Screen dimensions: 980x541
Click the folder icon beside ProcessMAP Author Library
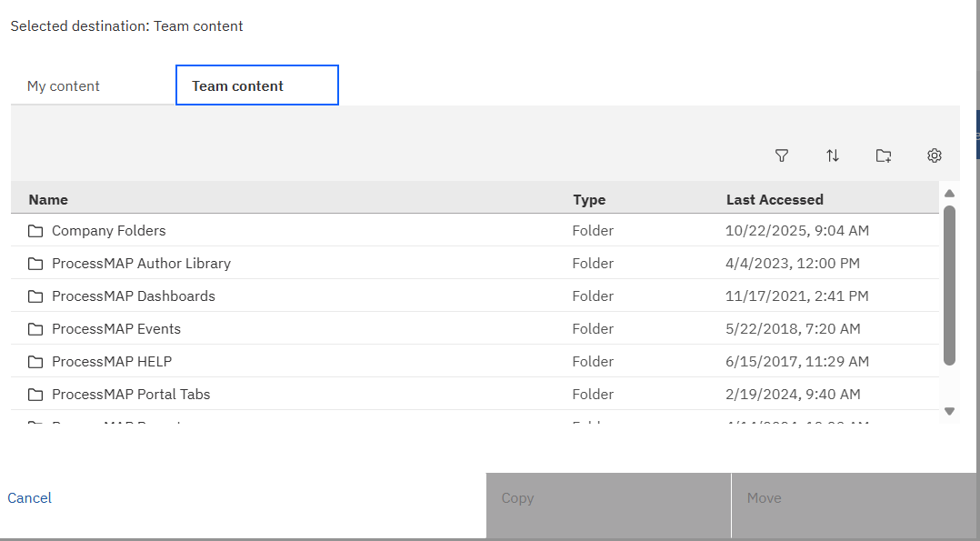(x=35, y=264)
